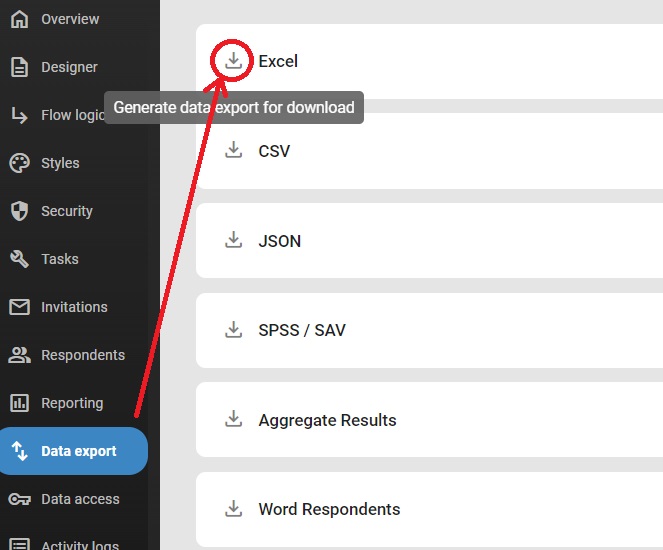
Task: Go to Flow logic in sidebar
Action: point(70,115)
